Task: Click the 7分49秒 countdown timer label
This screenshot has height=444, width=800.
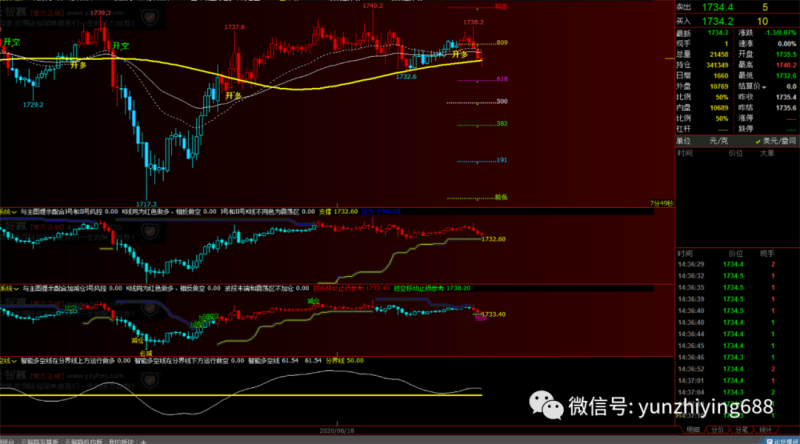Action: (661, 203)
